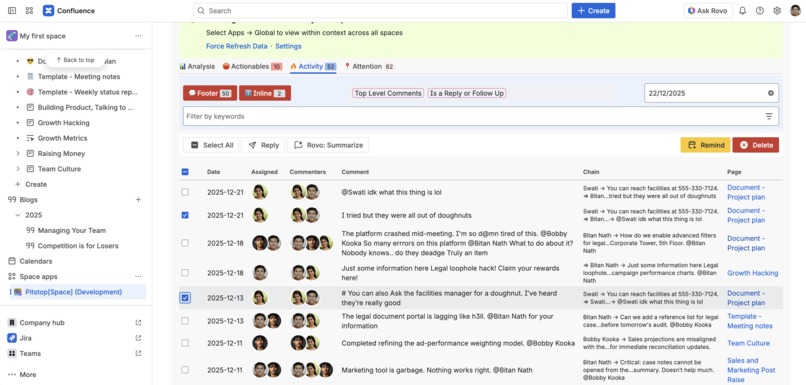
Task: Collapse the 2025 blogs folder
Action: [18, 215]
